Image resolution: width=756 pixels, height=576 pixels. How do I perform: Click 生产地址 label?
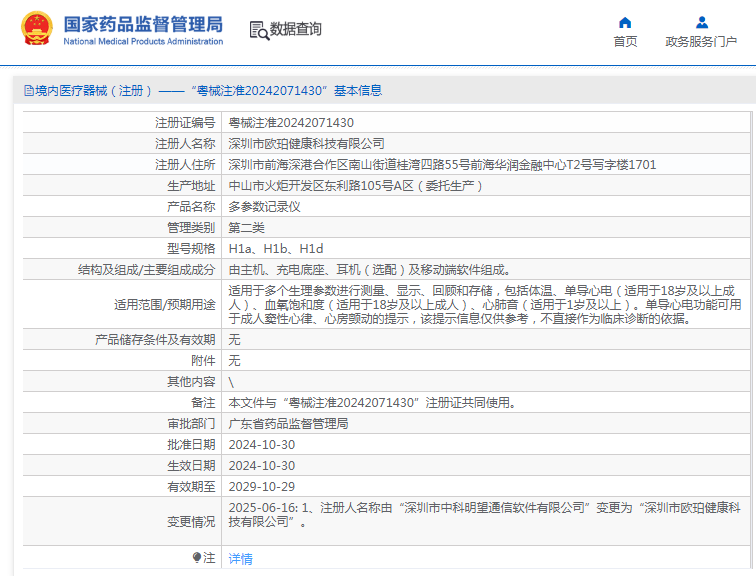click(x=191, y=186)
